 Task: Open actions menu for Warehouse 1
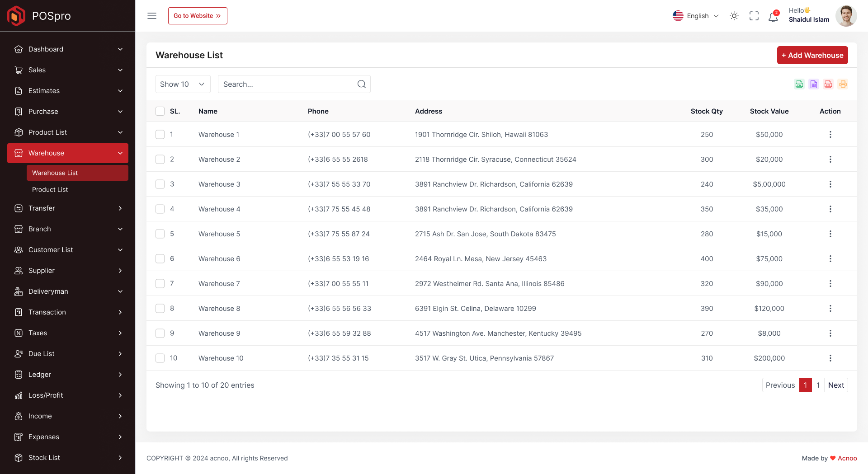[x=830, y=135]
